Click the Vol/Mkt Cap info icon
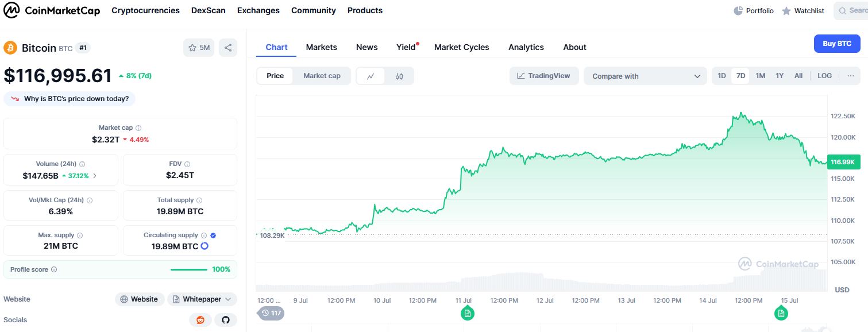Image resolution: width=868 pixels, height=332 pixels. [x=90, y=200]
